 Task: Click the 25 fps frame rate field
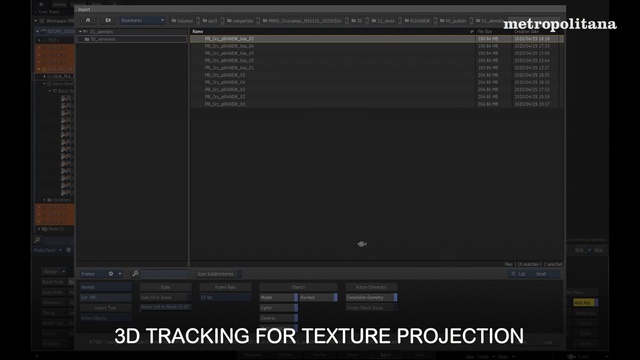pyautogui.click(x=225, y=298)
